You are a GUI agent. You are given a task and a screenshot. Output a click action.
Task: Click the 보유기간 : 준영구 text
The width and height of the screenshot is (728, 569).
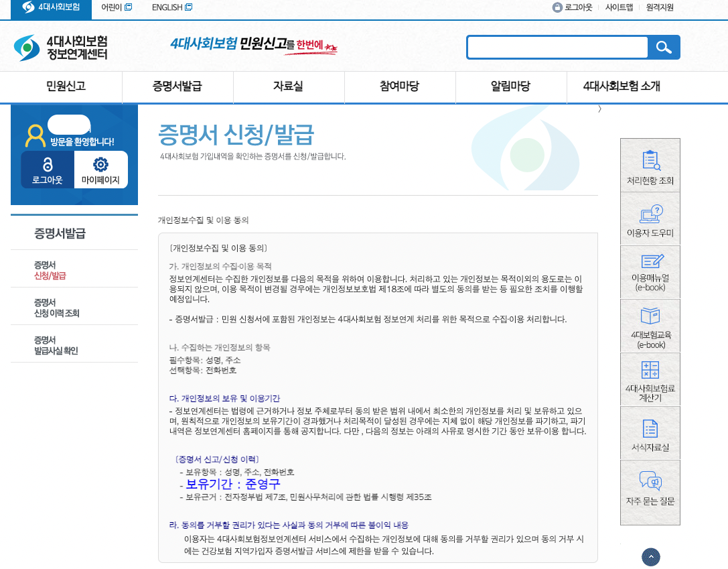(x=233, y=484)
